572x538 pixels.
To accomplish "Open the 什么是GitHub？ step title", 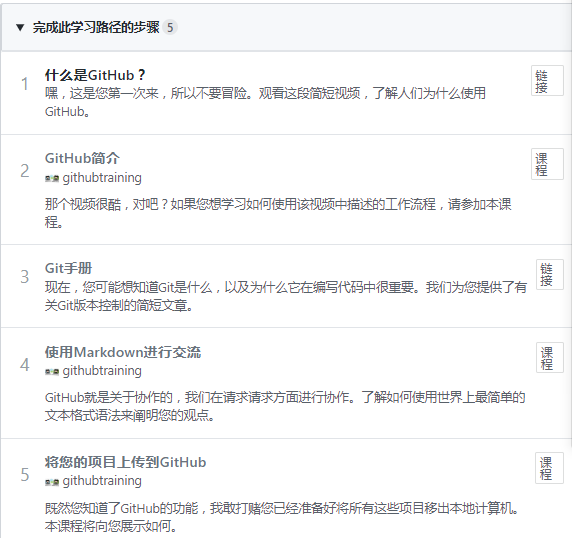I will [95, 75].
